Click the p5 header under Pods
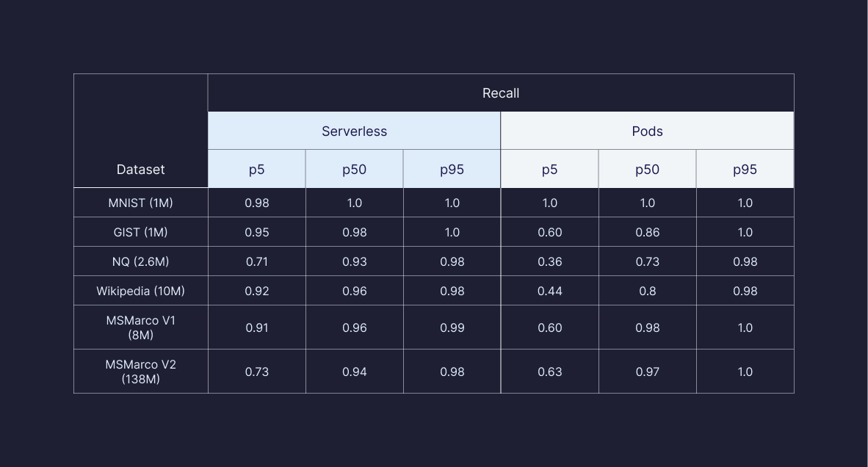Viewport: 868px width, 467px height. point(549,170)
